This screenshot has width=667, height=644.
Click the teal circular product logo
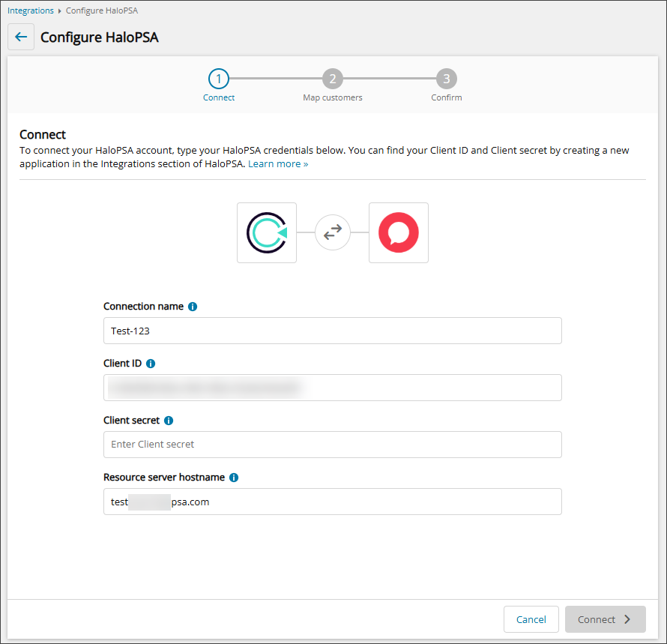click(x=266, y=232)
